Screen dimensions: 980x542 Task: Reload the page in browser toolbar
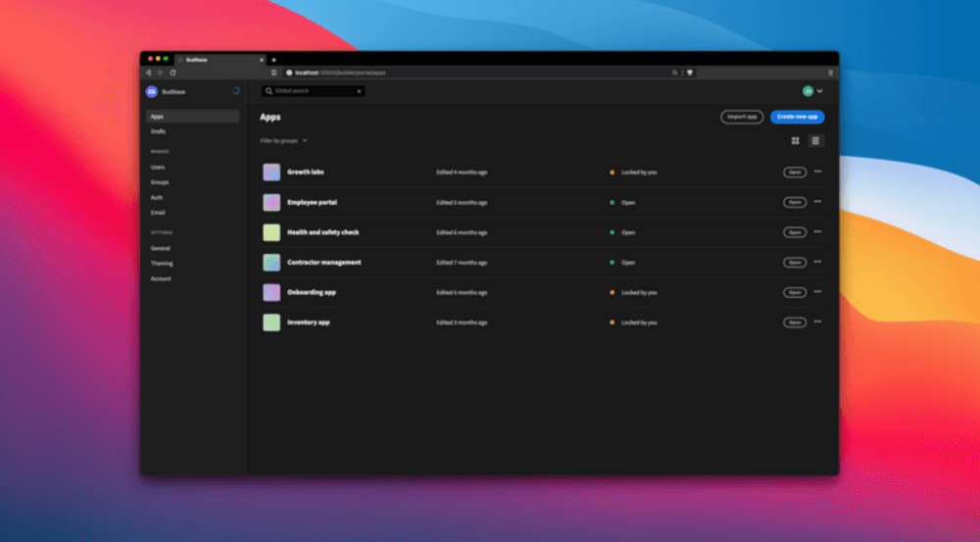pos(173,73)
